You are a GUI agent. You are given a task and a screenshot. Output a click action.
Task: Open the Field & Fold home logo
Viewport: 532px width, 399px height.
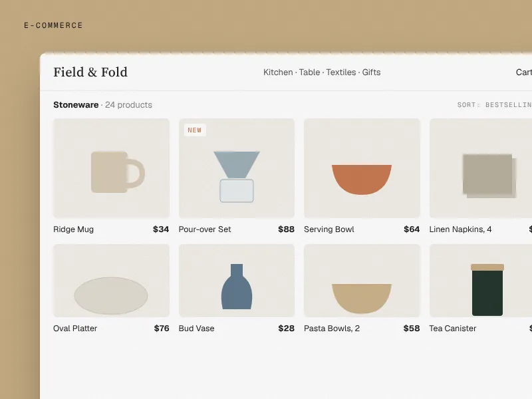(x=90, y=72)
